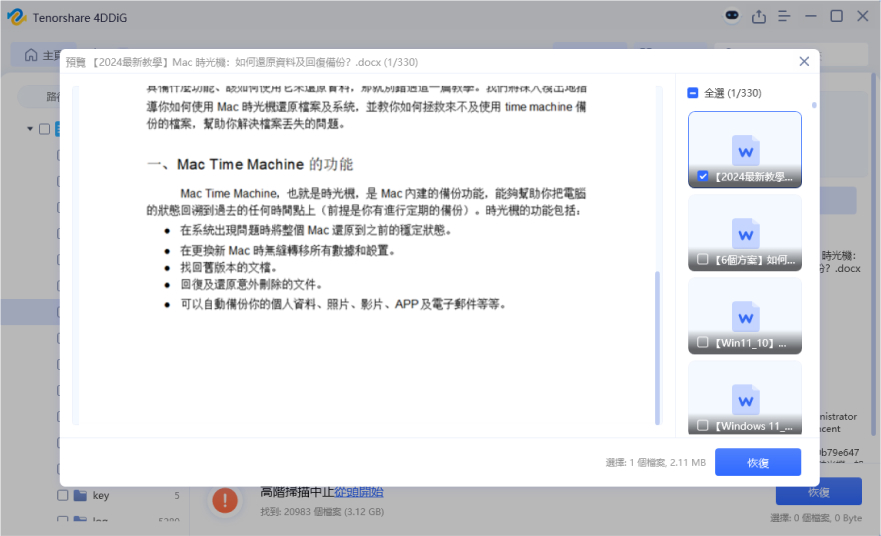Select the 【Win11_10】 Word file thumbnail
This screenshot has width=881, height=536.
click(x=745, y=316)
